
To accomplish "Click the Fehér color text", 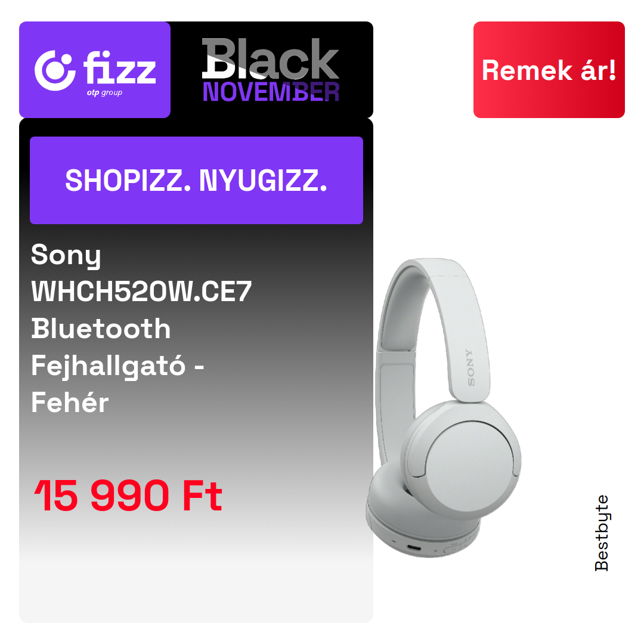I will [70, 402].
